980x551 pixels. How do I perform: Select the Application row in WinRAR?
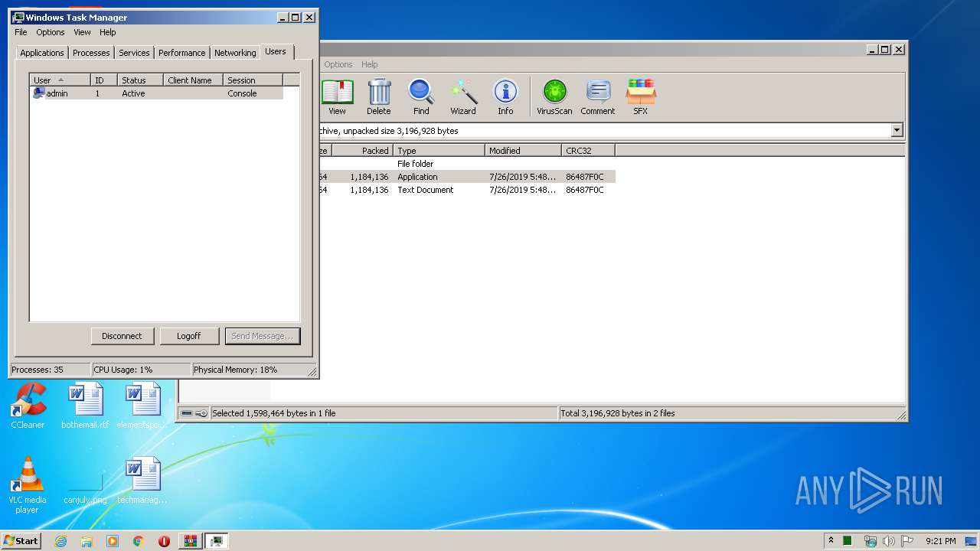click(467, 177)
